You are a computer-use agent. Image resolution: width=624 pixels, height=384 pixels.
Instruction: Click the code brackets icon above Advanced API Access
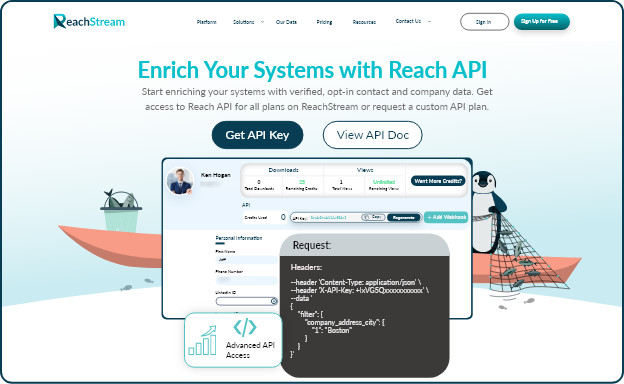(245, 327)
